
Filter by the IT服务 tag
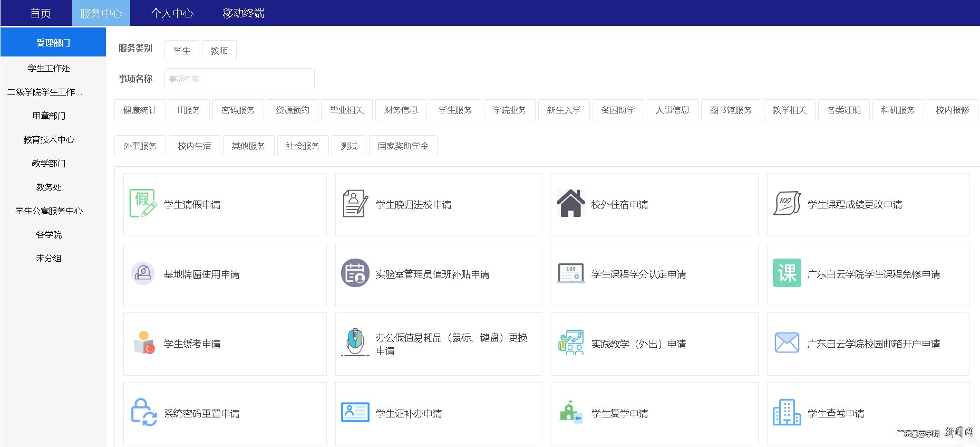click(x=189, y=110)
